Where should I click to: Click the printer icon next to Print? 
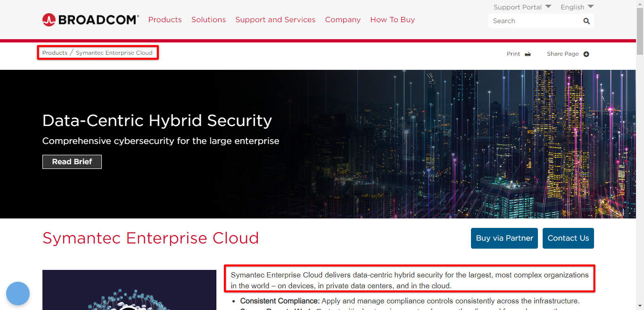pos(528,54)
